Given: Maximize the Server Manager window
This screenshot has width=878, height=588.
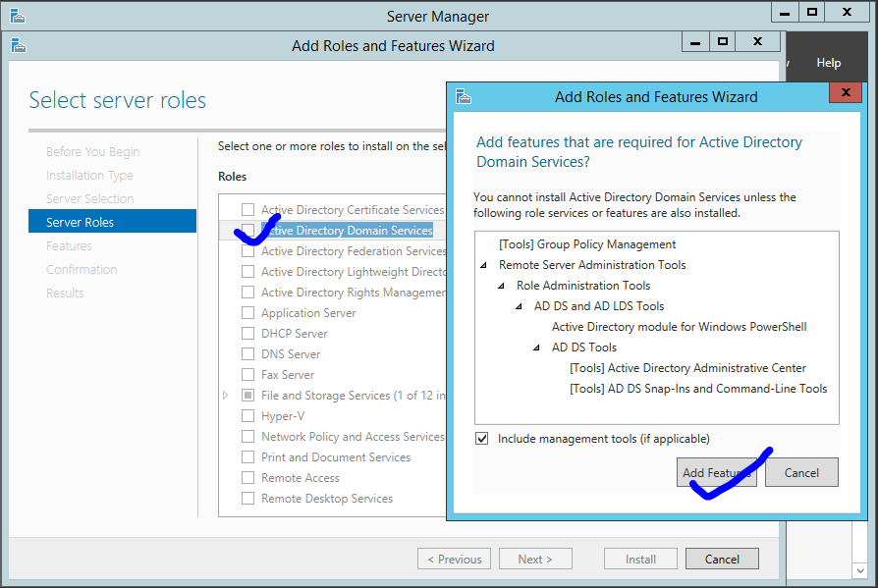Looking at the screenshot, I should (811, 12).
